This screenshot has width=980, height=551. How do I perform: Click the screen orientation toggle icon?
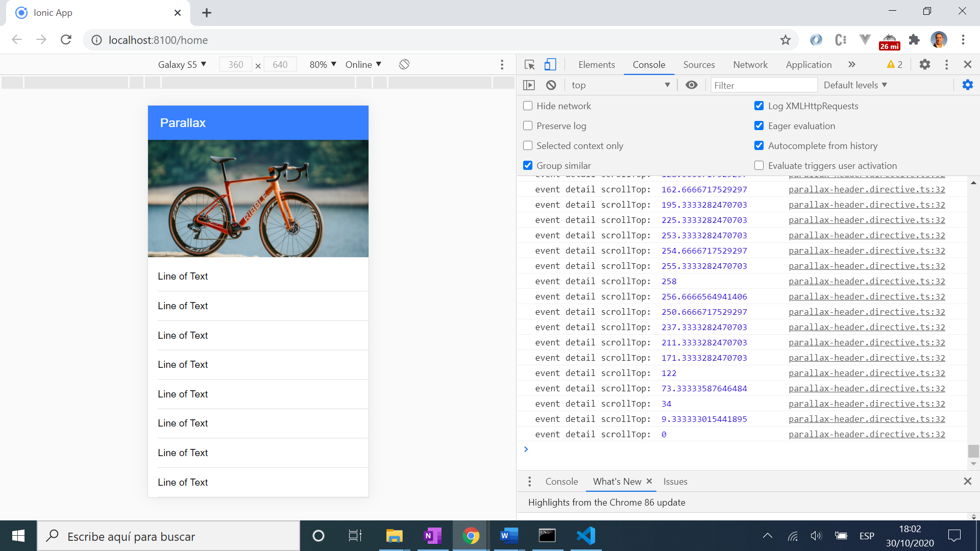[404, 65]
